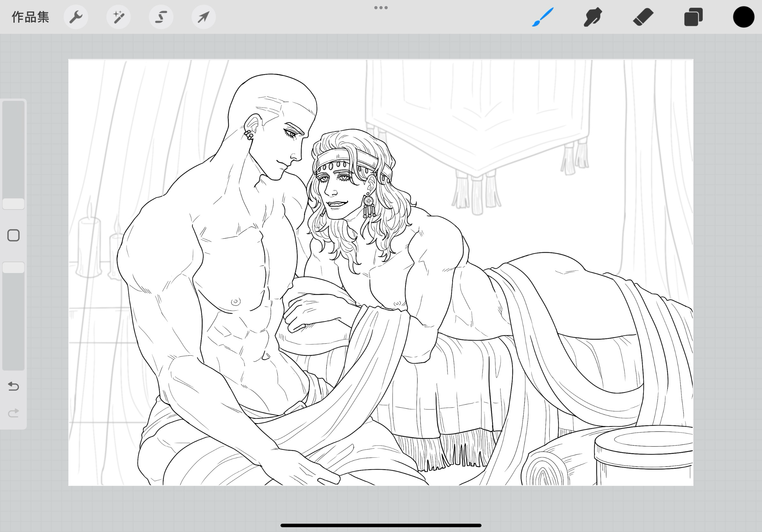
Task: Select the Brush paint tool
Action: [x=543, y=17]
